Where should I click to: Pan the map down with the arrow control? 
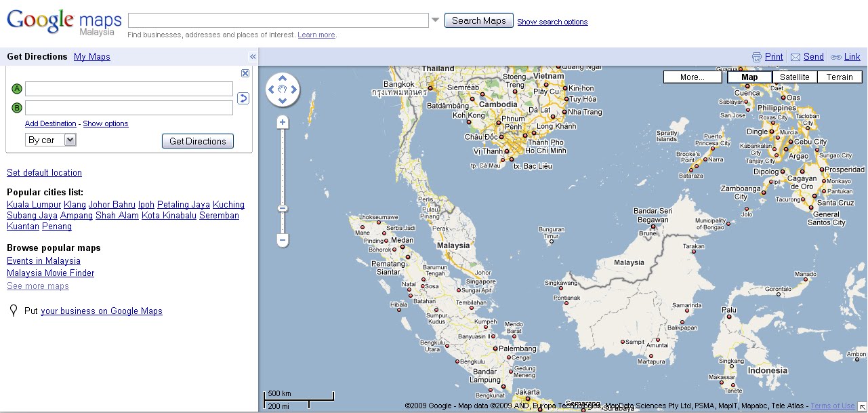[x=283, y=101]
